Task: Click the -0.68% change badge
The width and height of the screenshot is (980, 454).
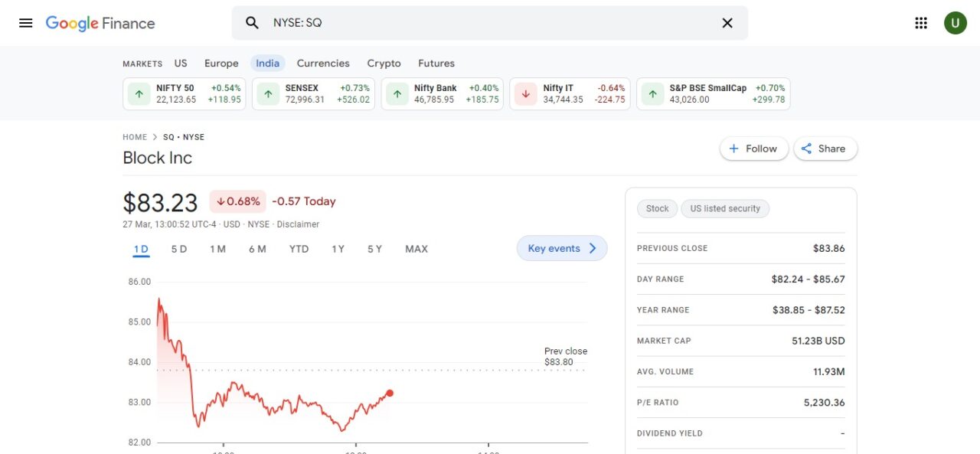Action: (x=237, y=201)
